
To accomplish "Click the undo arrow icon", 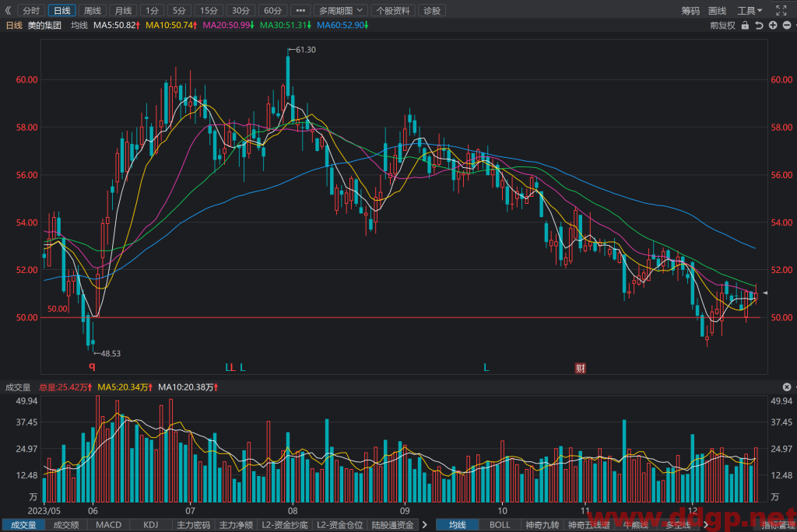I will (x=759, y=26).
